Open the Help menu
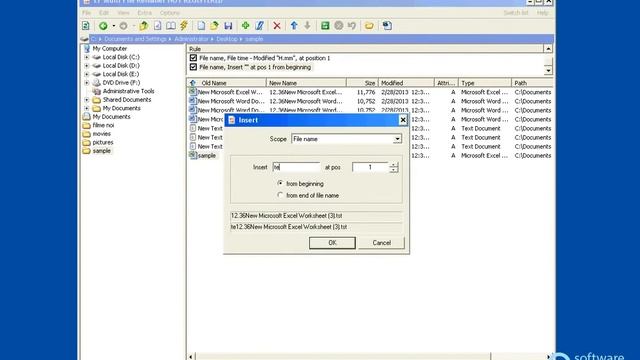 [x=542, y=13]
